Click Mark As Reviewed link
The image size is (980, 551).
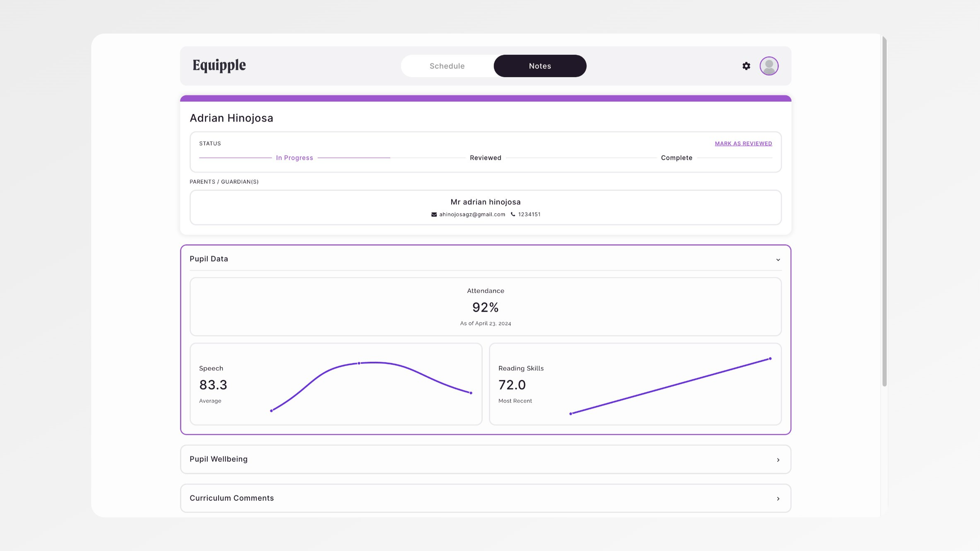(743, 144)
